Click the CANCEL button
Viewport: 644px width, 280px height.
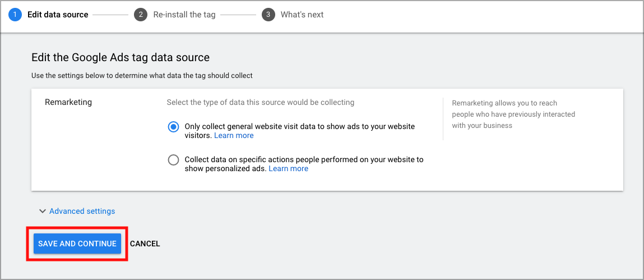point(145,244)
